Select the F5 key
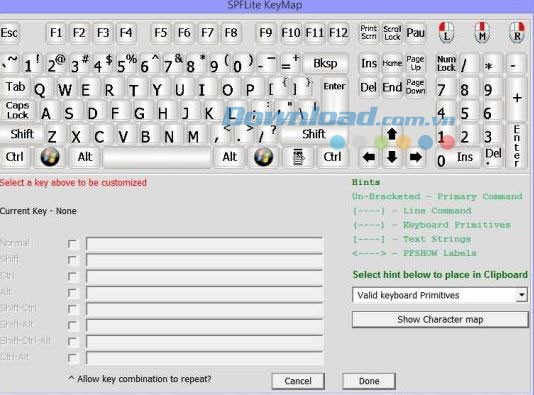The image size is (534, 395). [161, 33]
